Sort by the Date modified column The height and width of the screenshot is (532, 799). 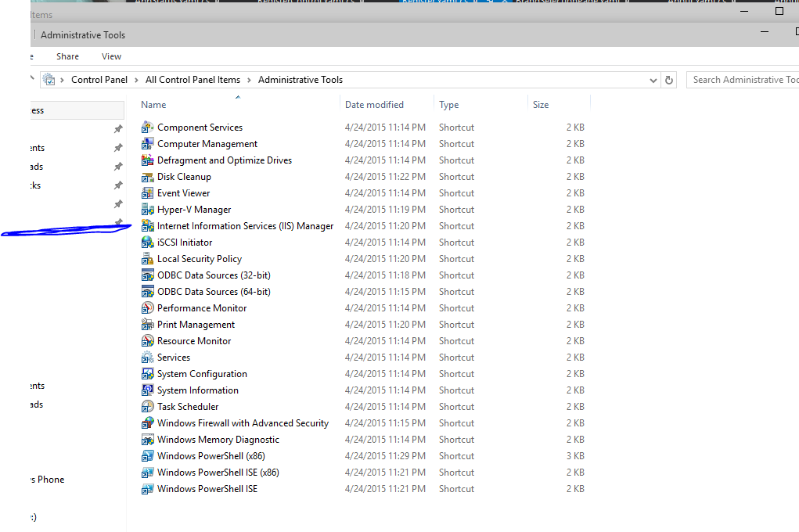coord(374,105)
